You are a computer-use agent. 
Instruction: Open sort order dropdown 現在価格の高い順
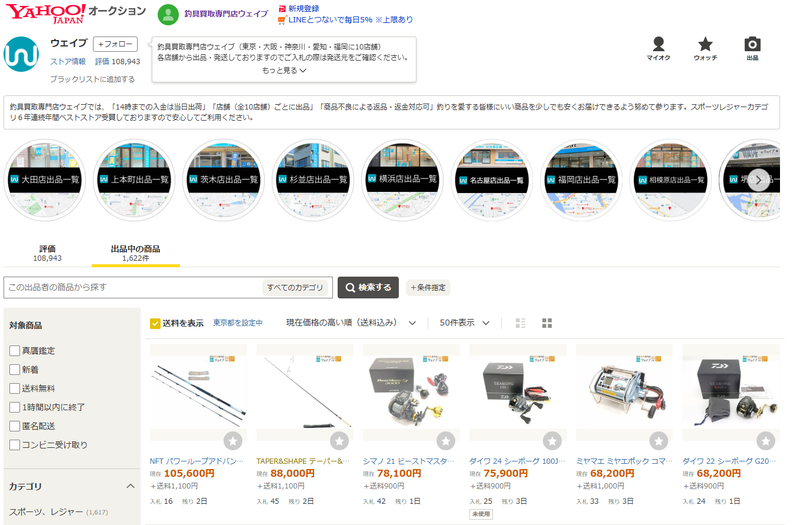click(351, 323)
